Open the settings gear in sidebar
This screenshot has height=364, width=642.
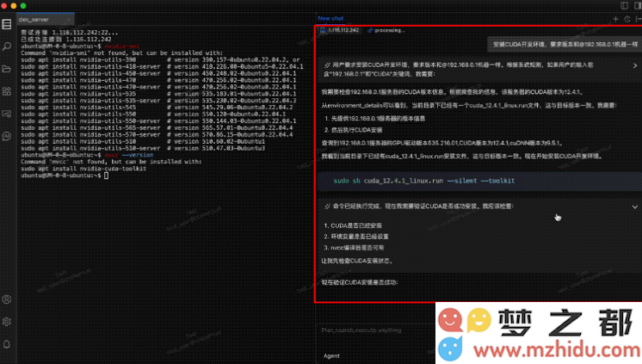coord(7,322)
